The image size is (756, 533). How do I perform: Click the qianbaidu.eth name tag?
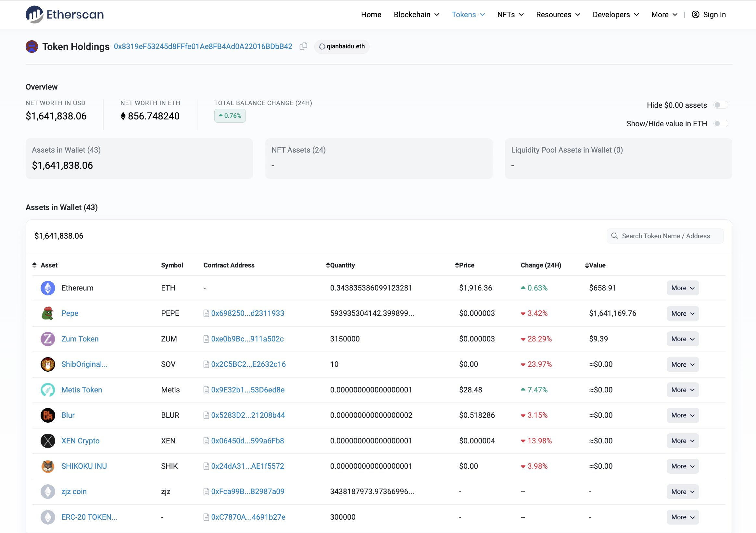(x=342, y=46)
